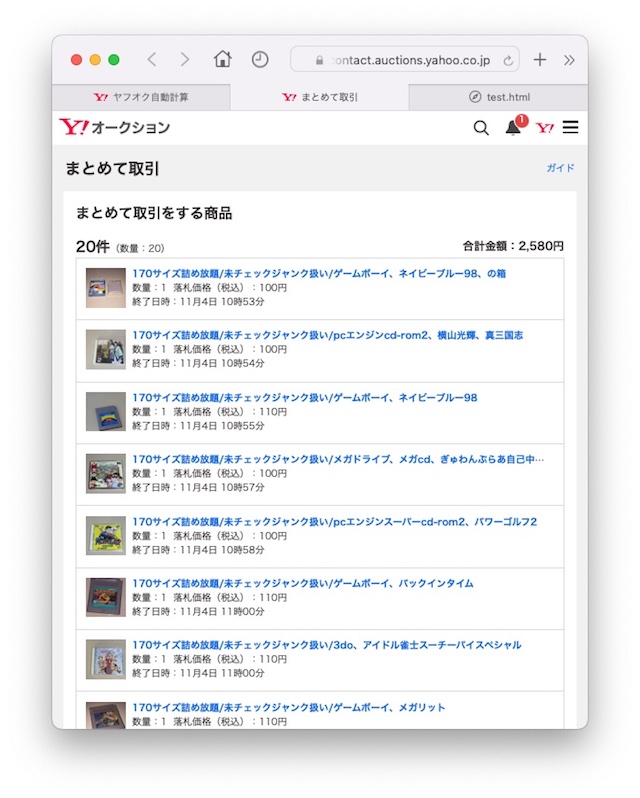Reload the page in address bar
640x798 pixels.
[508, 61]
